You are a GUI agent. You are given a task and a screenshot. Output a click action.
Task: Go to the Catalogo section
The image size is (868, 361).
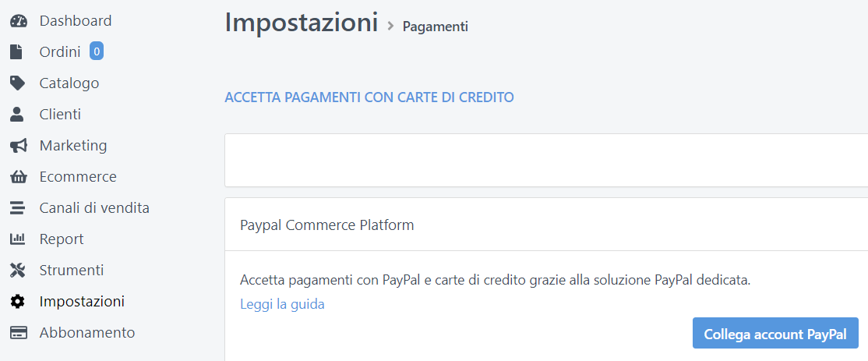(69, 83)
